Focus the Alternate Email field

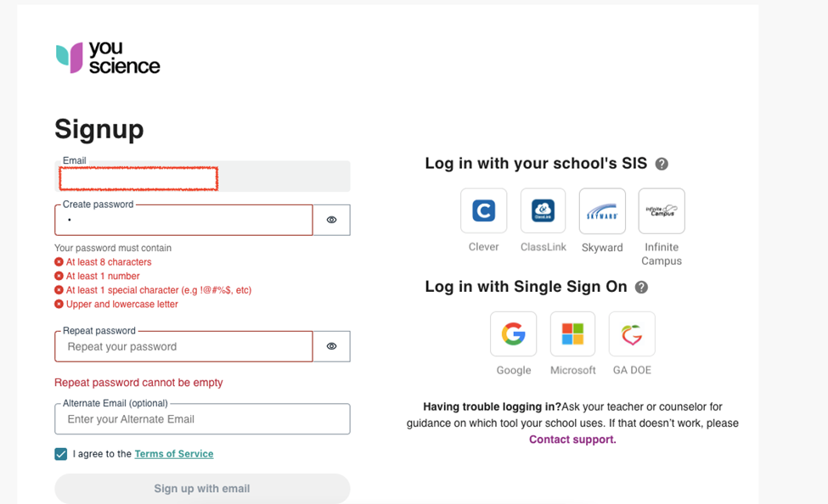202,419
